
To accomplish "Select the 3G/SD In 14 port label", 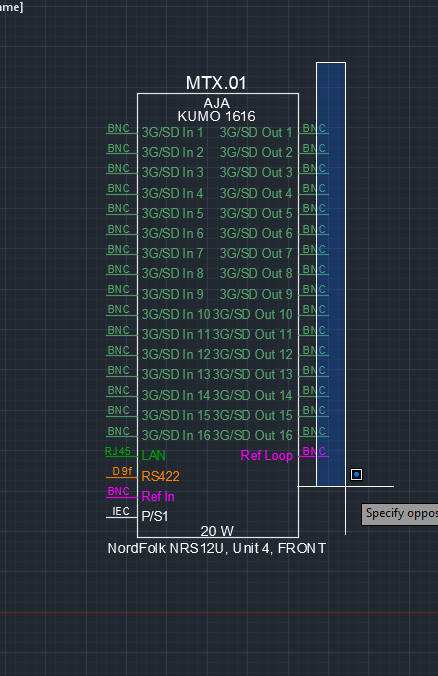I will [176, 395].
